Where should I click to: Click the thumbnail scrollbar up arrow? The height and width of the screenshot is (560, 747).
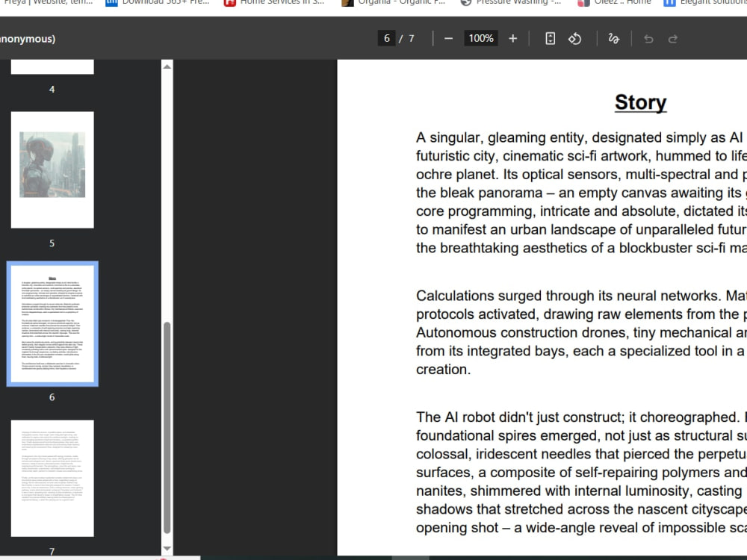[167, 66]
